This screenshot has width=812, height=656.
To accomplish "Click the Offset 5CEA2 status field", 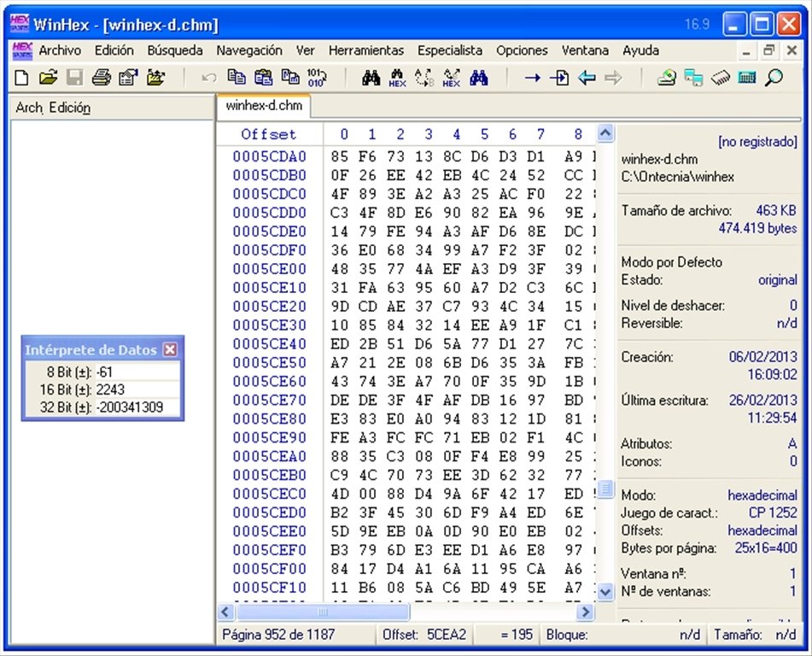I will click(x=424, y=635).
